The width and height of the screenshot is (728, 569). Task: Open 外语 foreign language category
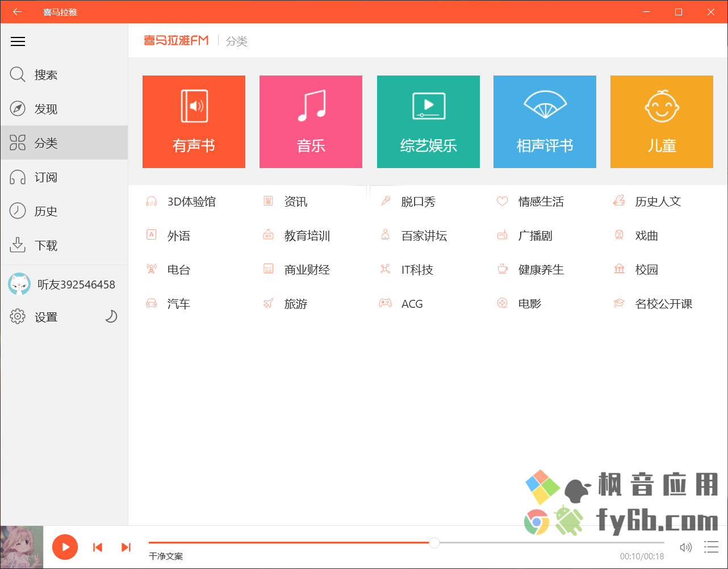pos(168,236)
